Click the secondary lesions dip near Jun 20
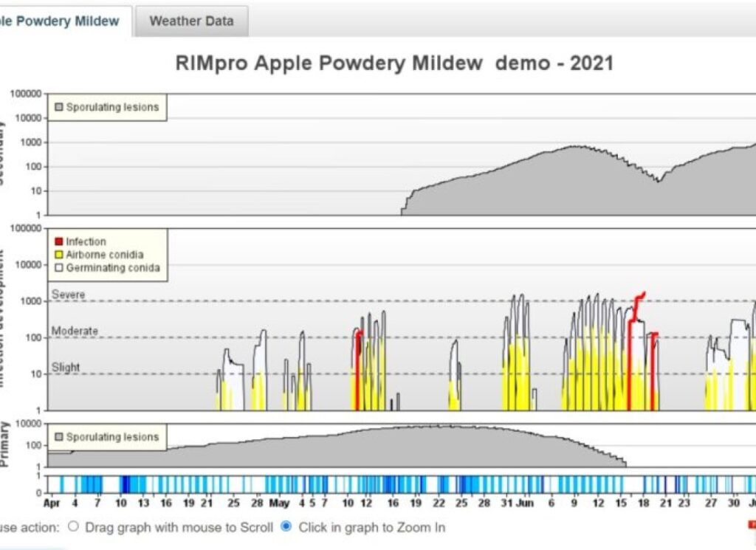The height and width of the screenshot is (550, 756). 658,180
